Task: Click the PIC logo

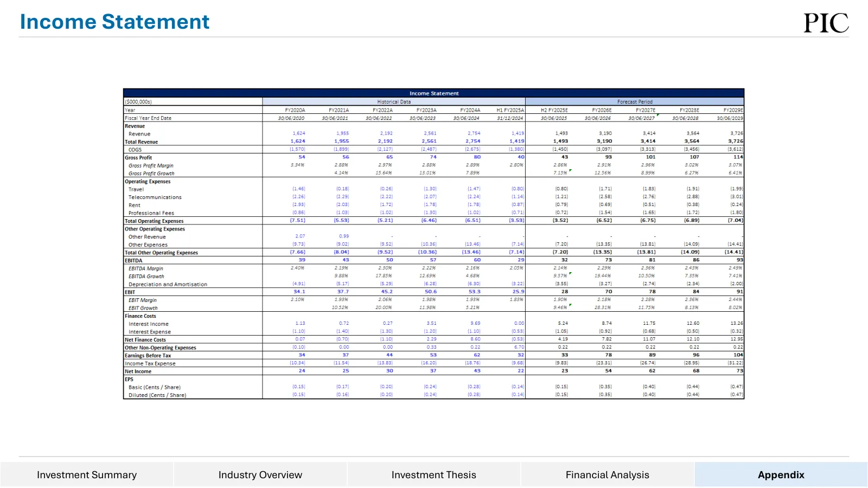Action: [826, 23]
